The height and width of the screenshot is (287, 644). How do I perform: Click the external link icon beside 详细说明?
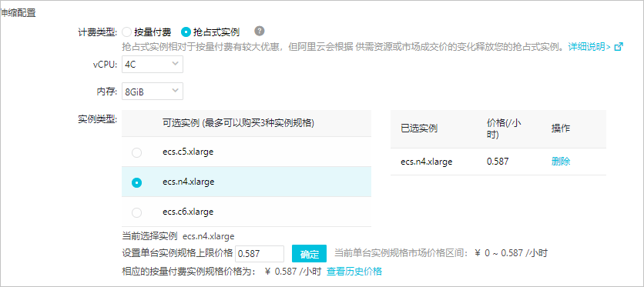click(x=619, y=46)
